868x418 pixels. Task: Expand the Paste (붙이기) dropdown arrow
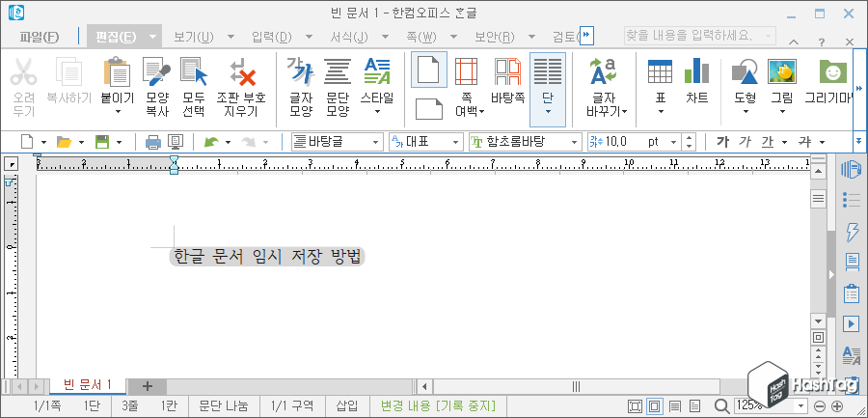(x=117, y=111)
